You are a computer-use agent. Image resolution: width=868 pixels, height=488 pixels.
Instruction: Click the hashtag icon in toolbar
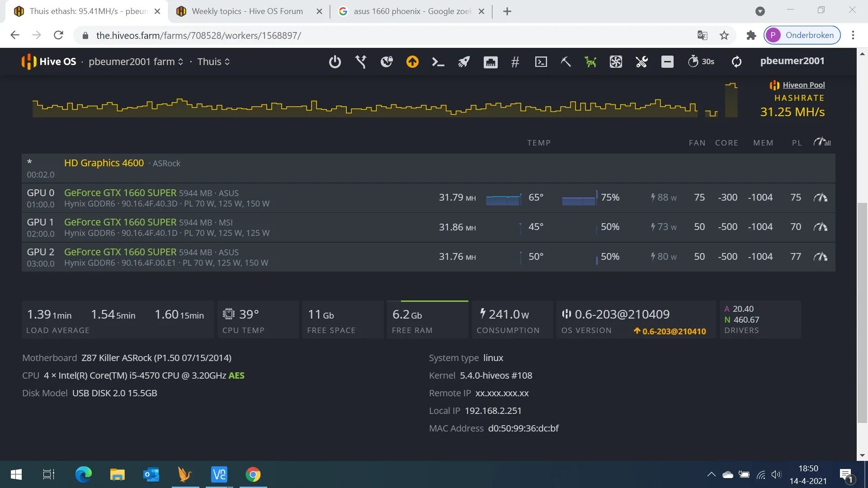click(515, 61)
